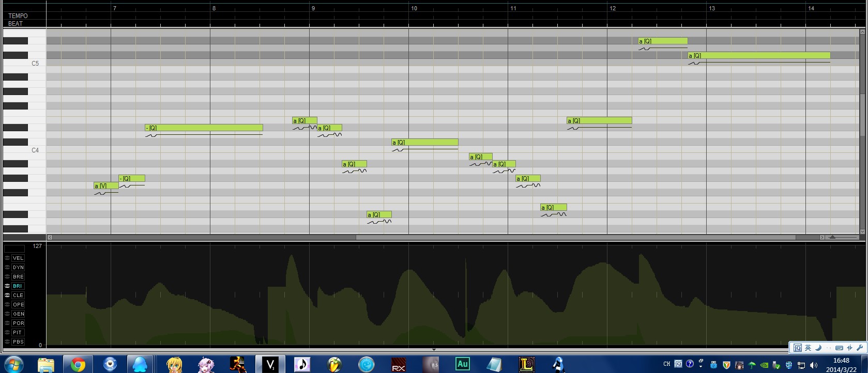Click the pink-haired anime character taskbar icon
This screenshot has height=373, width=868.
tap(206, 365)
